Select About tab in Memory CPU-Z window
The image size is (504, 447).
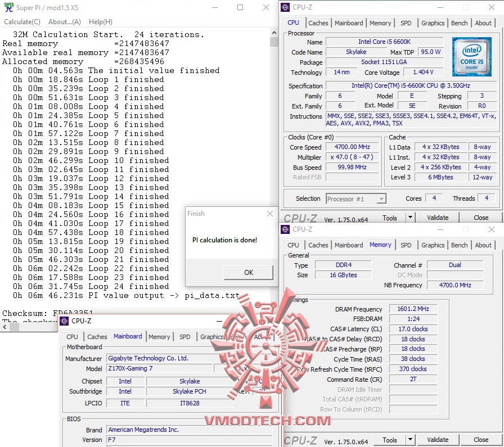point(483,245)
